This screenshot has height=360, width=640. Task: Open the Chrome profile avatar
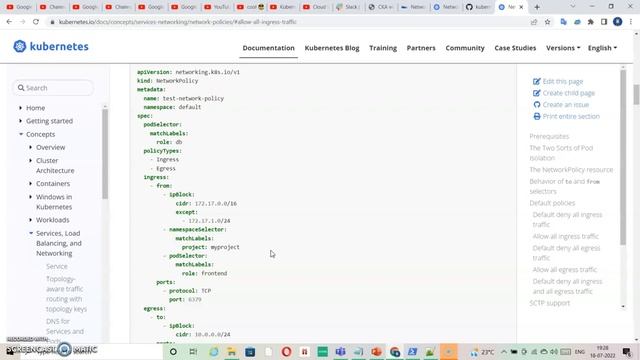point(618,22)
